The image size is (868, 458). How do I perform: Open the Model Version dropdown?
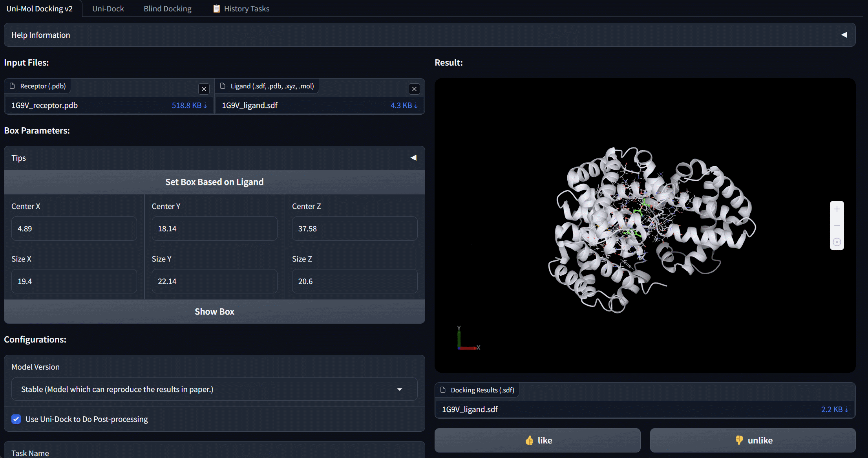[x=214, y=389]
